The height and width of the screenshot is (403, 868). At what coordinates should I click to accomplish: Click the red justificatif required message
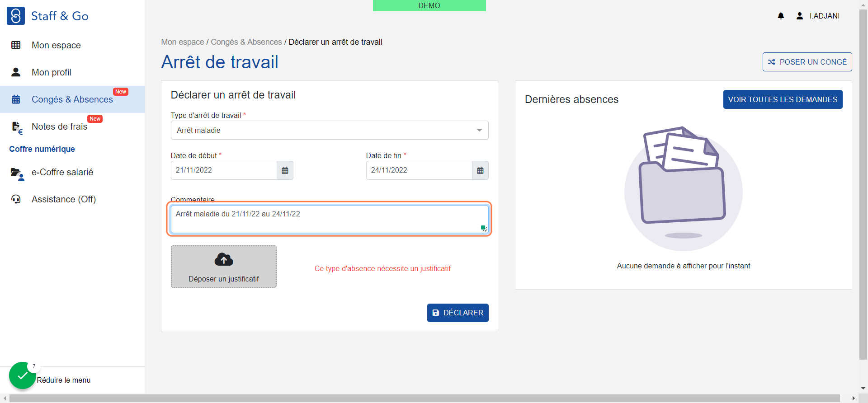(x=382, y=268)
